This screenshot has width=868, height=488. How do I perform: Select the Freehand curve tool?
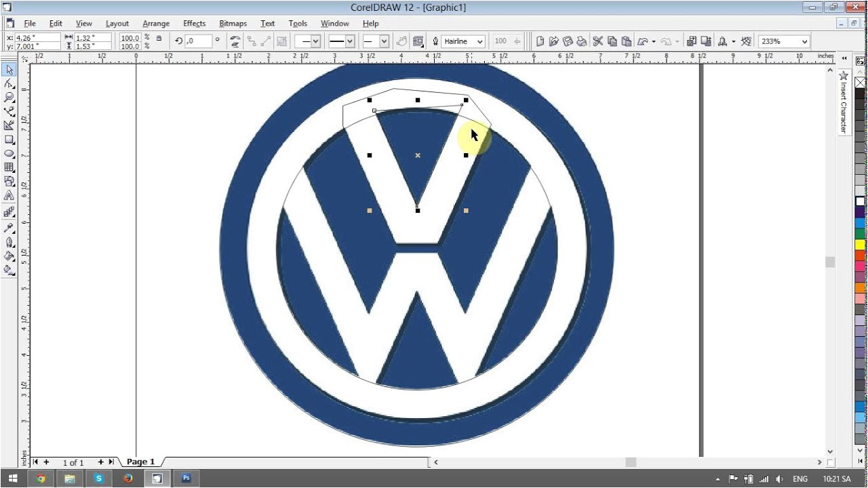pyautogui.click(x=9, y=112)
